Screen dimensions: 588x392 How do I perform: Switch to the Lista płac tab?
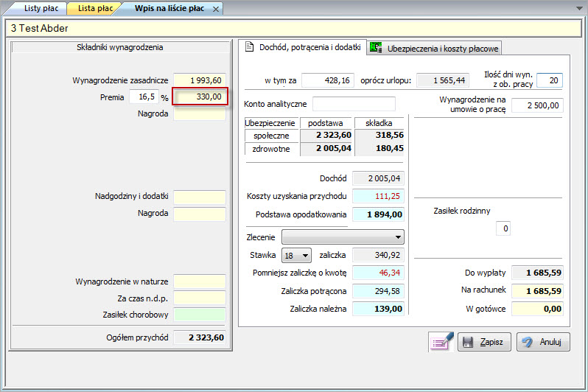[x=95, y=8]
